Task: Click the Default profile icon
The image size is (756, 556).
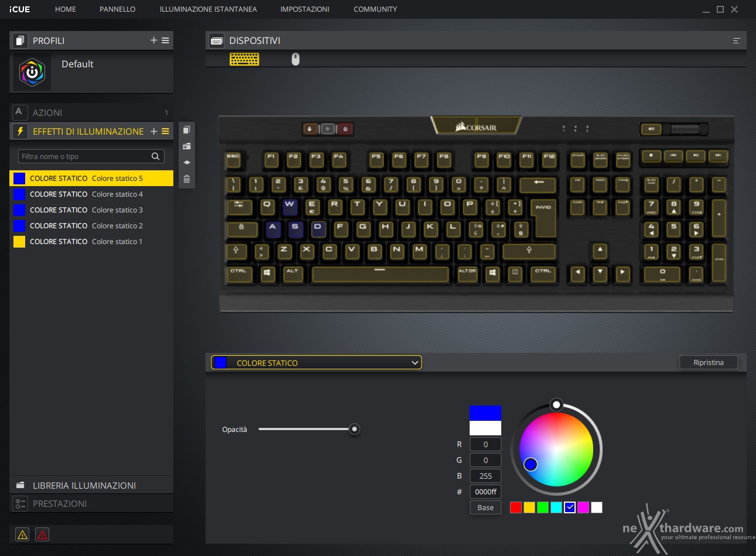Action: (x=32, y=72)
